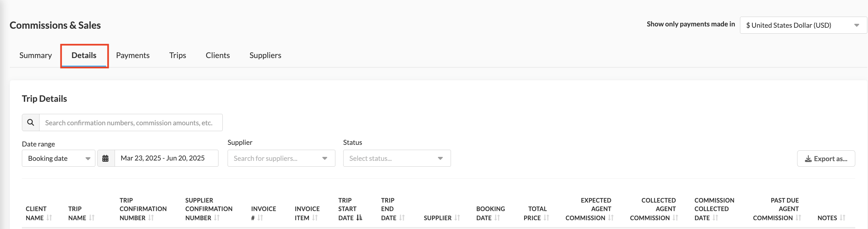
Task: Open the Clients tab
Action: (x=218, y=55)
